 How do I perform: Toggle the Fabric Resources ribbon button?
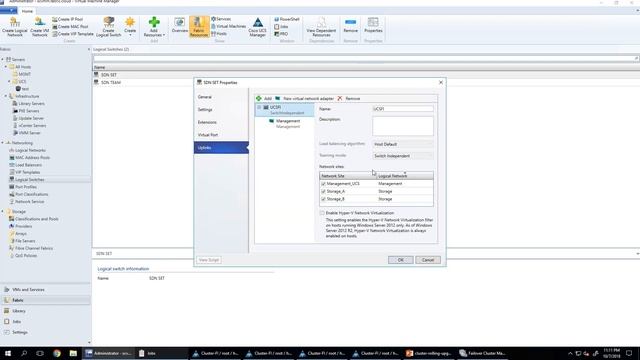(199, 27)
